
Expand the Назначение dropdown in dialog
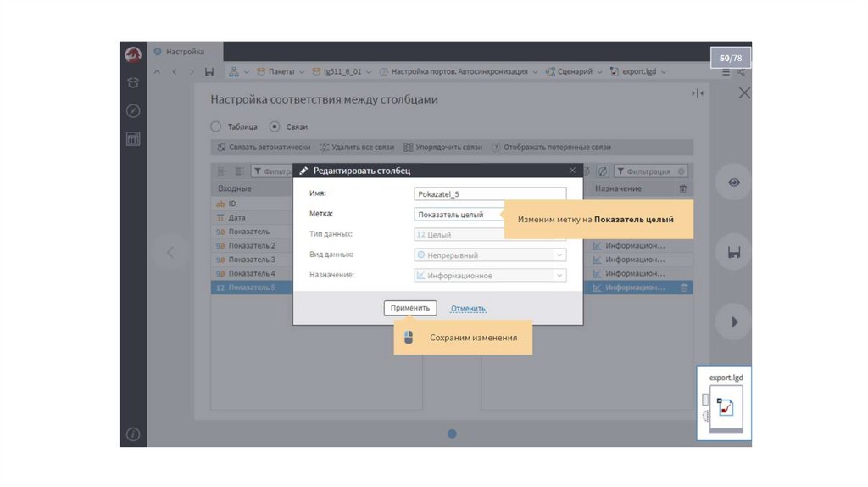[559, 276]
